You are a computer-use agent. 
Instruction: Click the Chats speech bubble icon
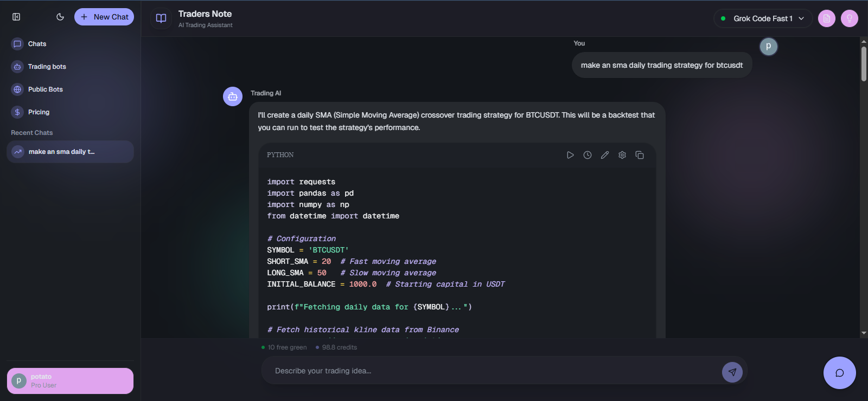[17, 44]
